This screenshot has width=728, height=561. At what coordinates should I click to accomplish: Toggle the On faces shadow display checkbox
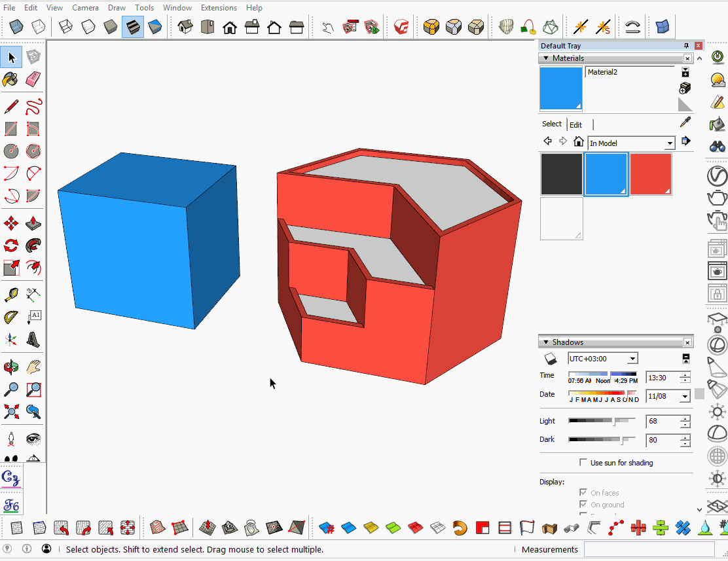click(583, 492)
